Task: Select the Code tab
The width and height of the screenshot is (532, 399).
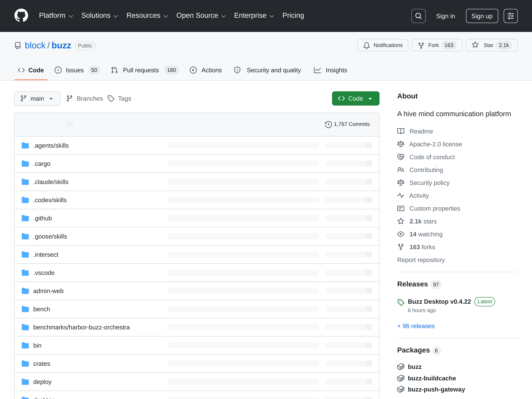Action: pos(31,70)
